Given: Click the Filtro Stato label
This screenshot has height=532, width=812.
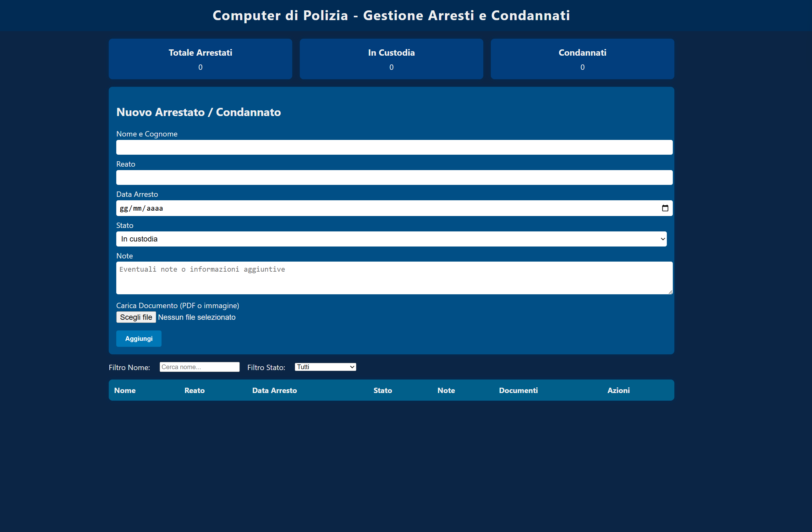Looking at the screenshot, I should point(266,368).
